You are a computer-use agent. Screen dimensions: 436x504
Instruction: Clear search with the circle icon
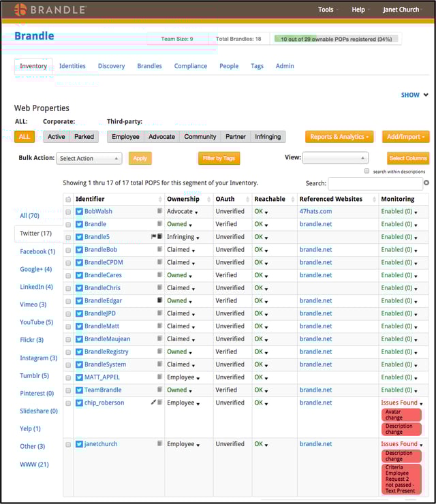tap(426, 183)
